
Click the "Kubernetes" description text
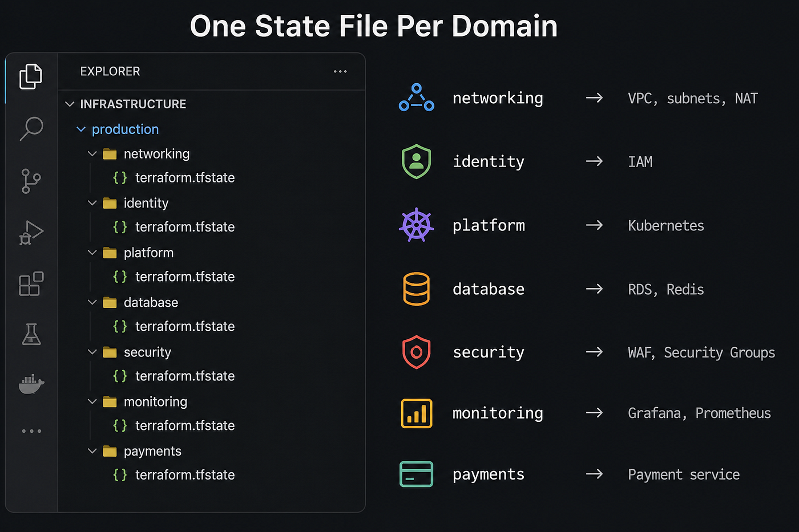pyautogui.click(x=666, y=226)
